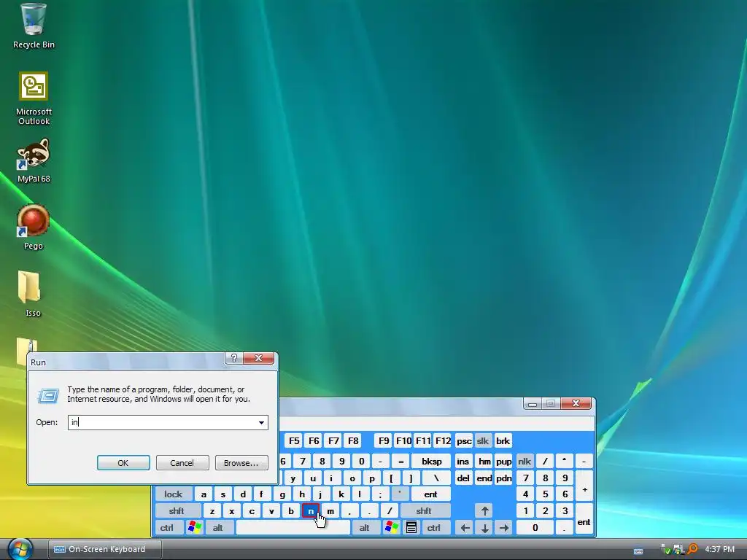This screenshot has height=560, width=747.
Task: Click the shield status icon in the system tray
Action: tap(666, 550)
